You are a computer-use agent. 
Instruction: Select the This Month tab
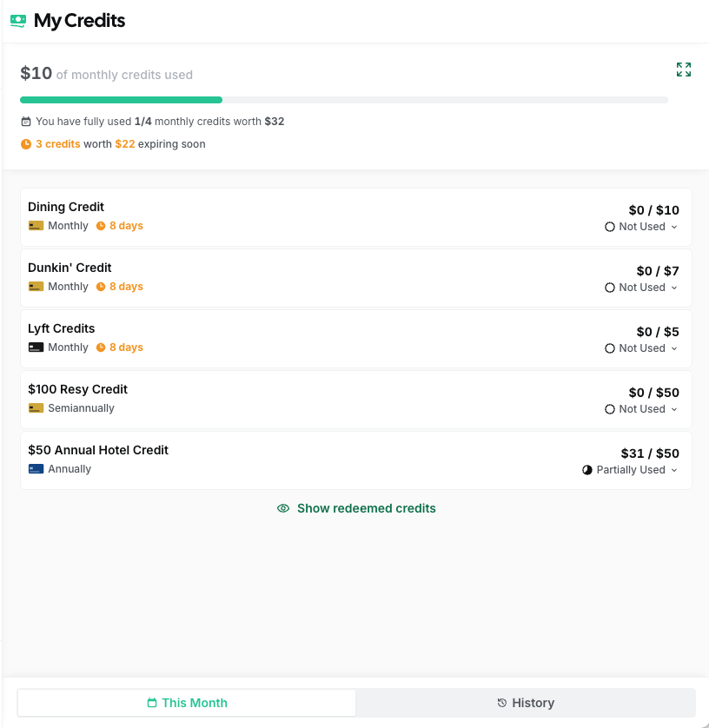click(x=186, y=703)
